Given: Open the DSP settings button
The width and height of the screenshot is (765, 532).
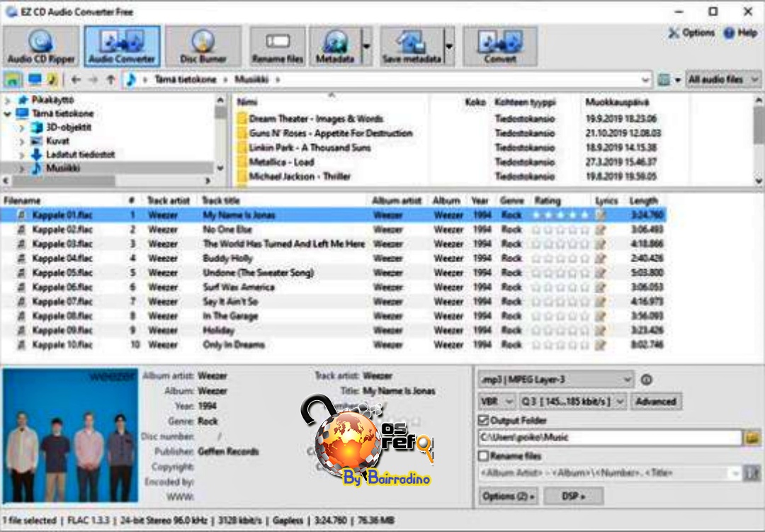Looking at the screenshot, I should coord(573,496).
